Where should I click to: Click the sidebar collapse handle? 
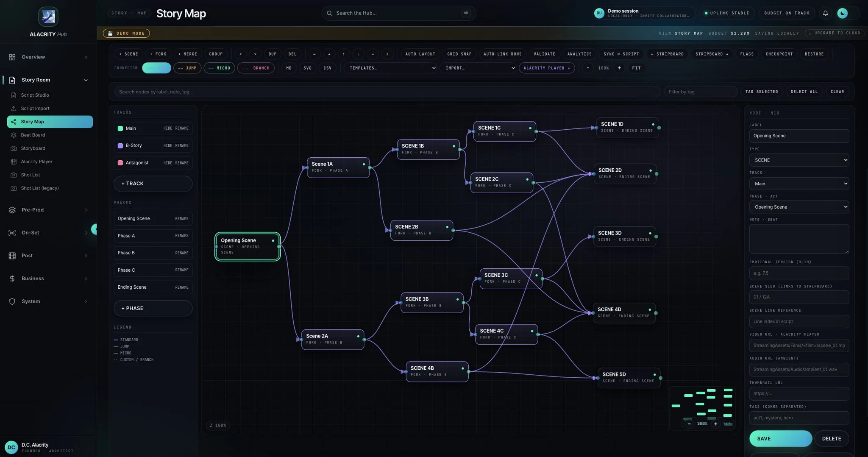coord(94,229)
